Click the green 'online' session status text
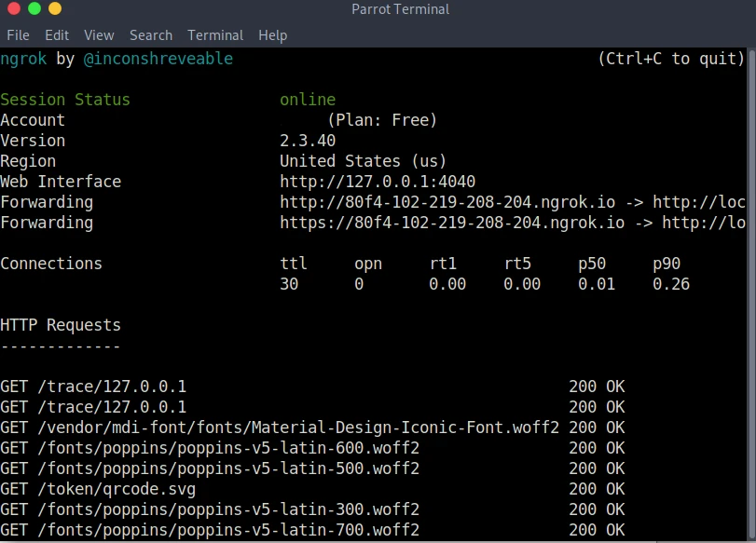Image resolution: width=756 pixels, height=543 pixels. pyautogui.click(x=308, y=100)
